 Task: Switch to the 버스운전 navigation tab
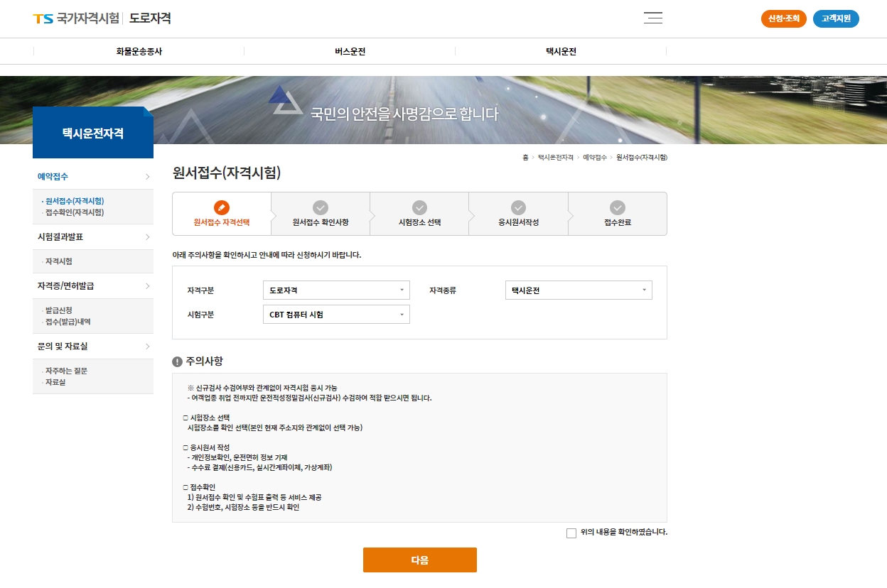coord(350,50)
